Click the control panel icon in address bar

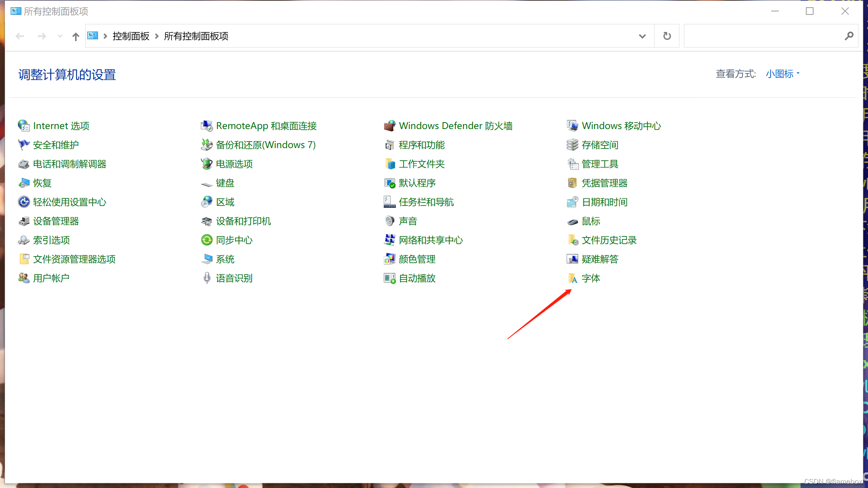coord(93,36)
